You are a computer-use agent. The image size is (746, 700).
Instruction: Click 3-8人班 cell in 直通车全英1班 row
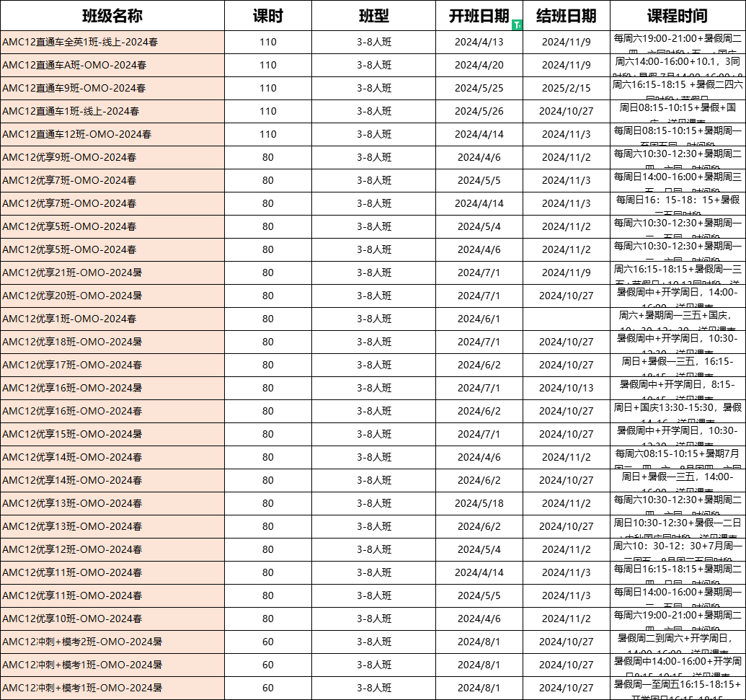tap(374, 43)
